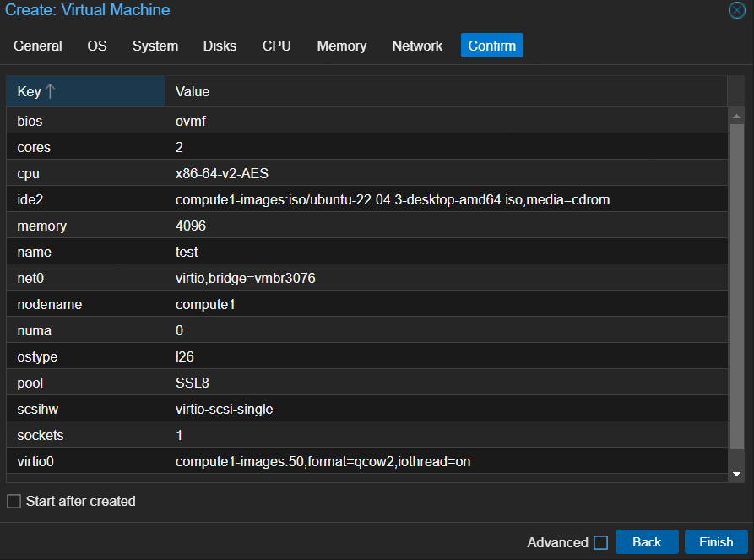The image size is (754, 560).
Task: Select the net0 bridge row
Action: click(x=366, y=278)
